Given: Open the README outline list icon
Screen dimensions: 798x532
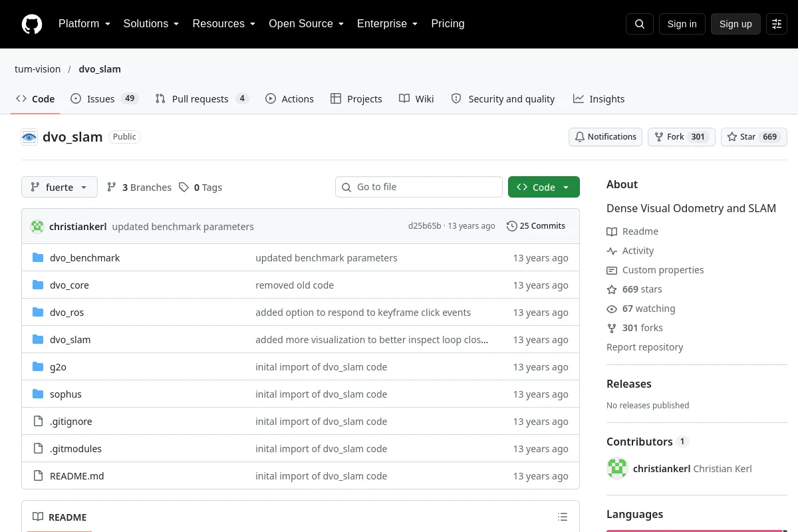Looking at the screenshot, I should [563, 517].
